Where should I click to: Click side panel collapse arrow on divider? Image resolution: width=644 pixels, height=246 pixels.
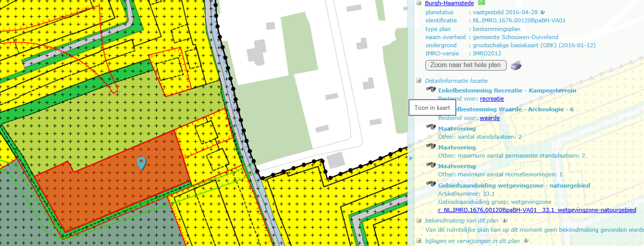click(x=410, y=159)
